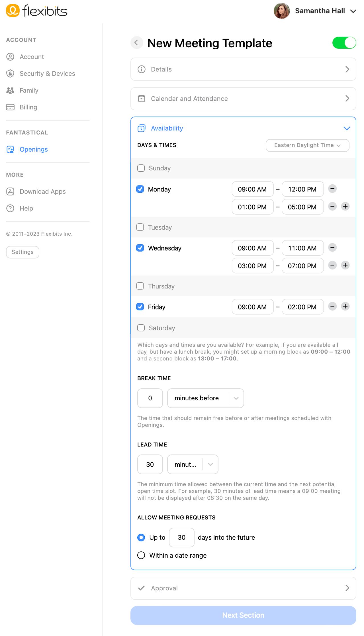This screenshot has width=364, height=636.
Task: Click the Family people icon
Action: click(10, 90)
